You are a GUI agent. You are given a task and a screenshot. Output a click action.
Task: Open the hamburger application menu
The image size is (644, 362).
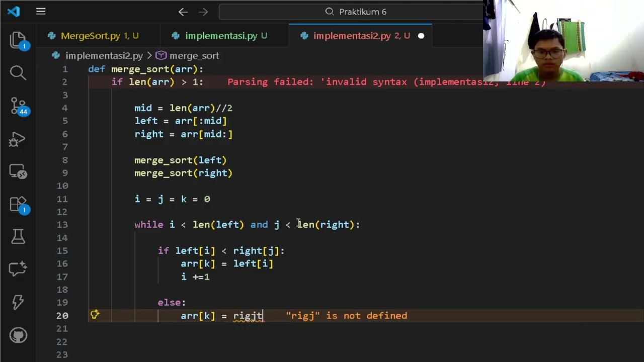coord(41,12)
